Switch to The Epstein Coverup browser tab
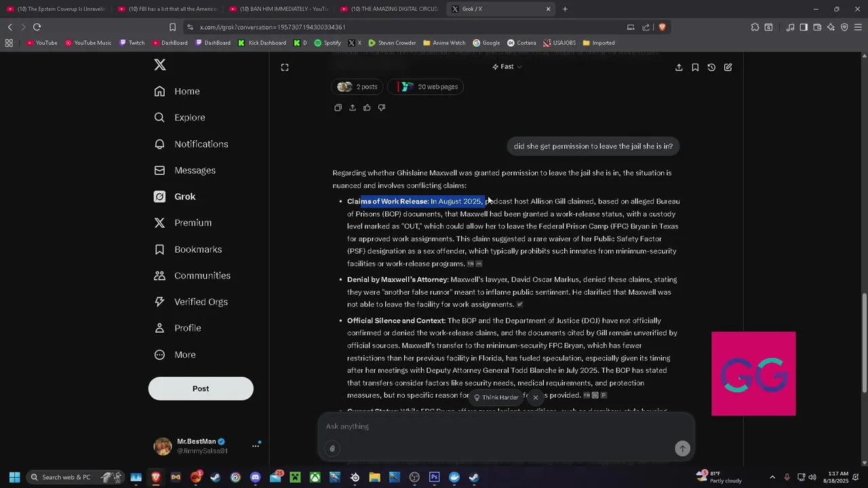Image resolution: width=868 pixels, height=488 pixels. click(x=56, y=9)
